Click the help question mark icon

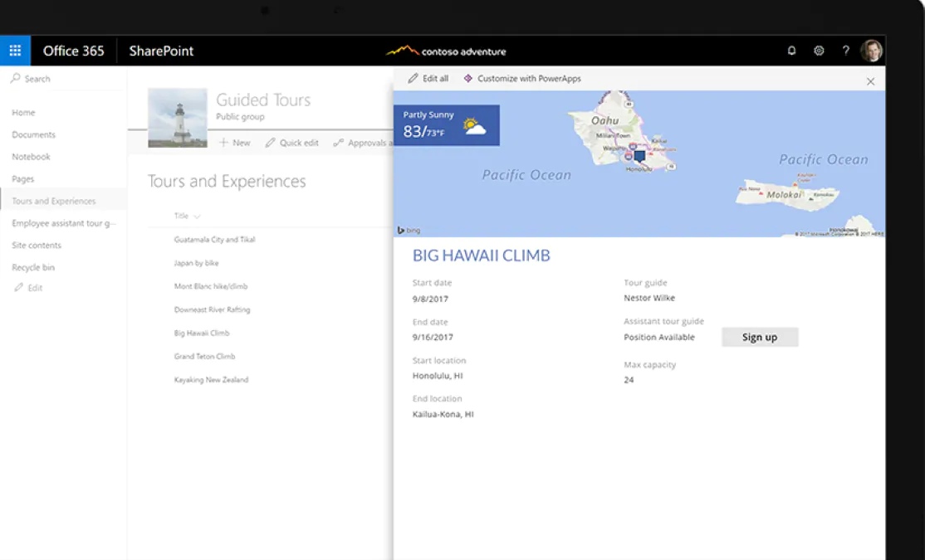click(x=845, y=51)
